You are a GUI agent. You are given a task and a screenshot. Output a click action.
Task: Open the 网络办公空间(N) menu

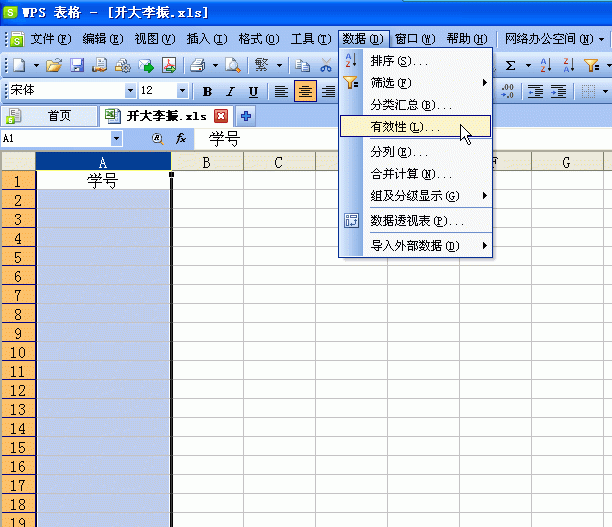click(x=554, y=39)
